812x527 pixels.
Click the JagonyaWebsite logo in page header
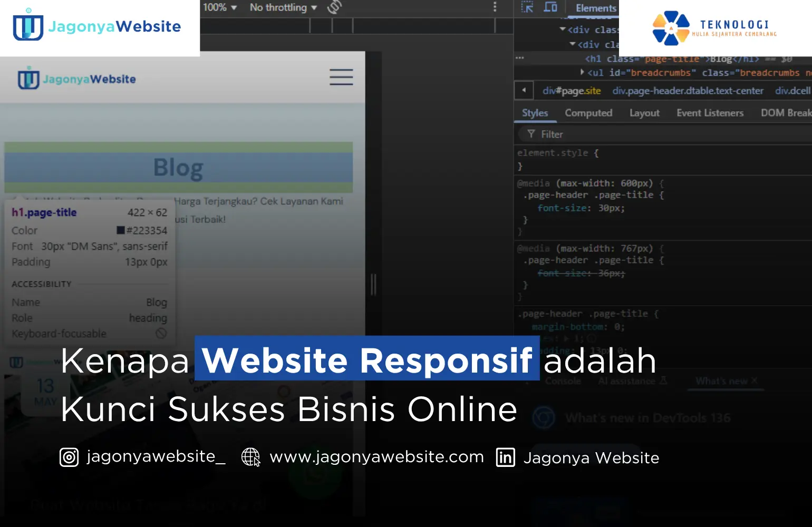77,79
